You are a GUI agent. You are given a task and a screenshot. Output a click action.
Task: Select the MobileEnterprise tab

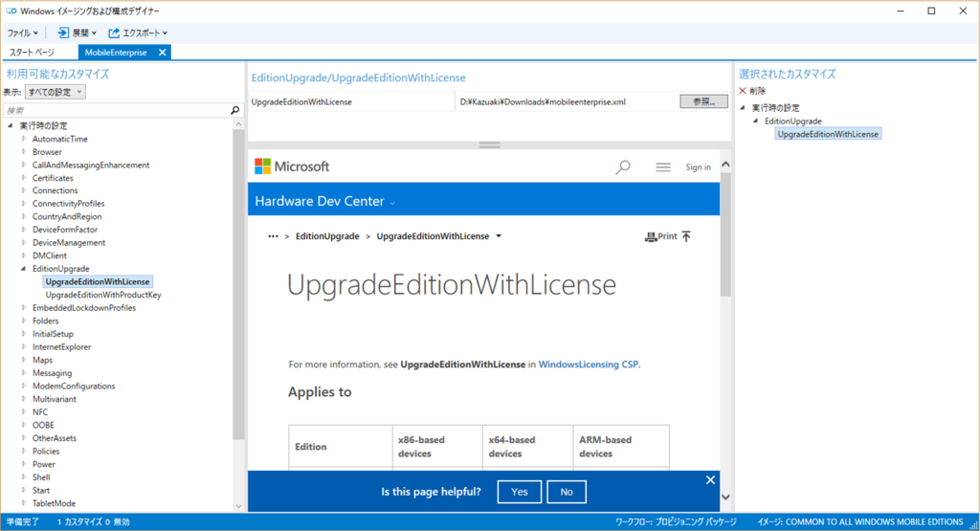tap(116, 53)
